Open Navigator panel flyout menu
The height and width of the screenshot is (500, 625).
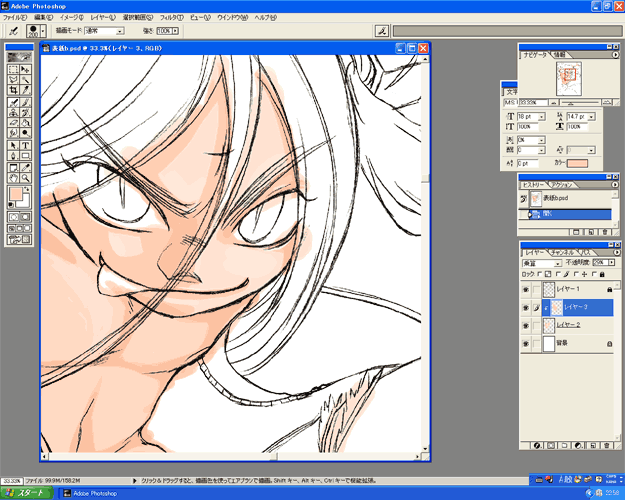click(616, 55)
